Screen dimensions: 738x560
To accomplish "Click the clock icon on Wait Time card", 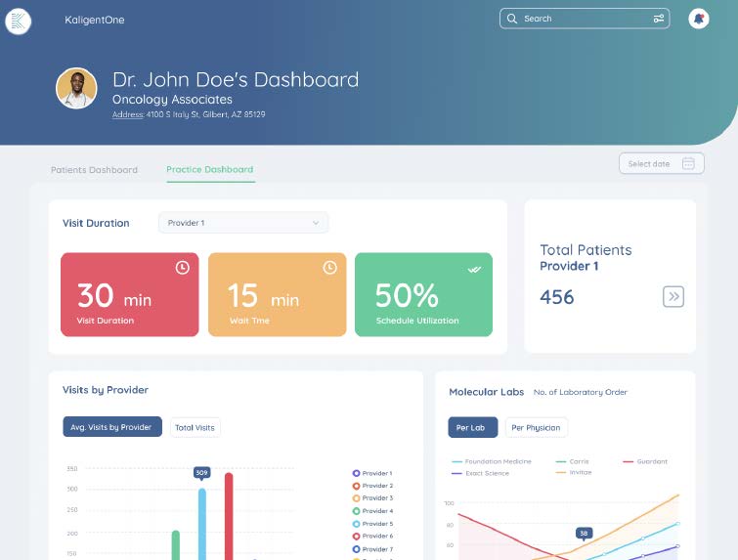I will coord(329,268).
